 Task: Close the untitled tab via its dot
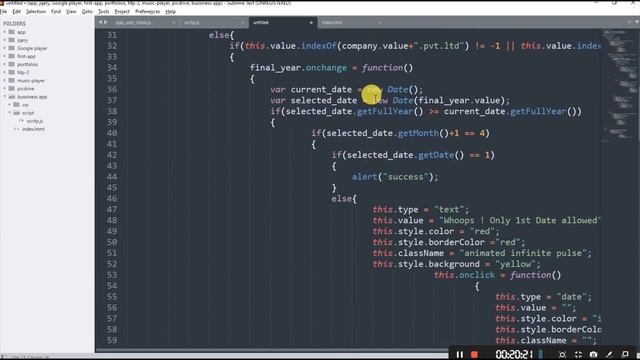(311, 22)
